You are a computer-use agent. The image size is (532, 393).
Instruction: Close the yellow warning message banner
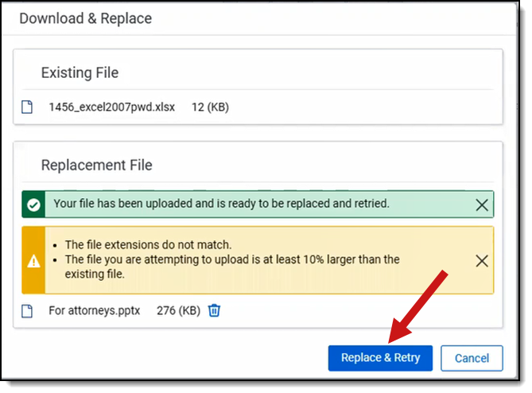point(481,260)
